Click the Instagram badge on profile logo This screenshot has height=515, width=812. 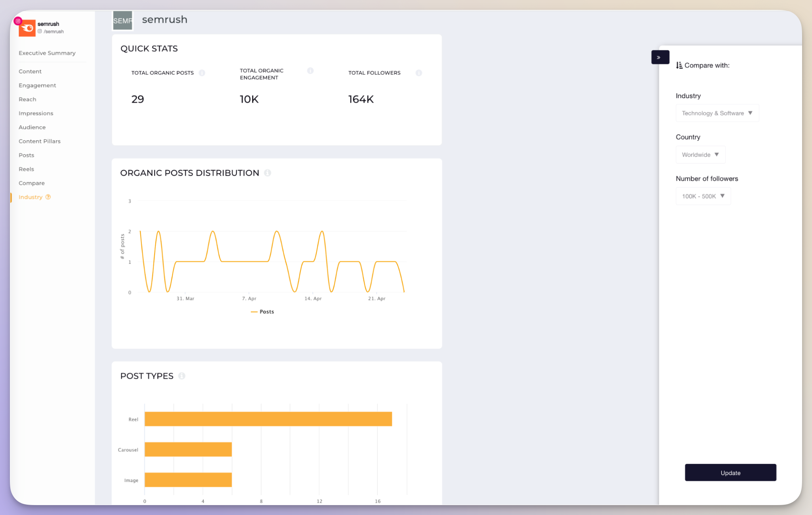pos(18,21)
